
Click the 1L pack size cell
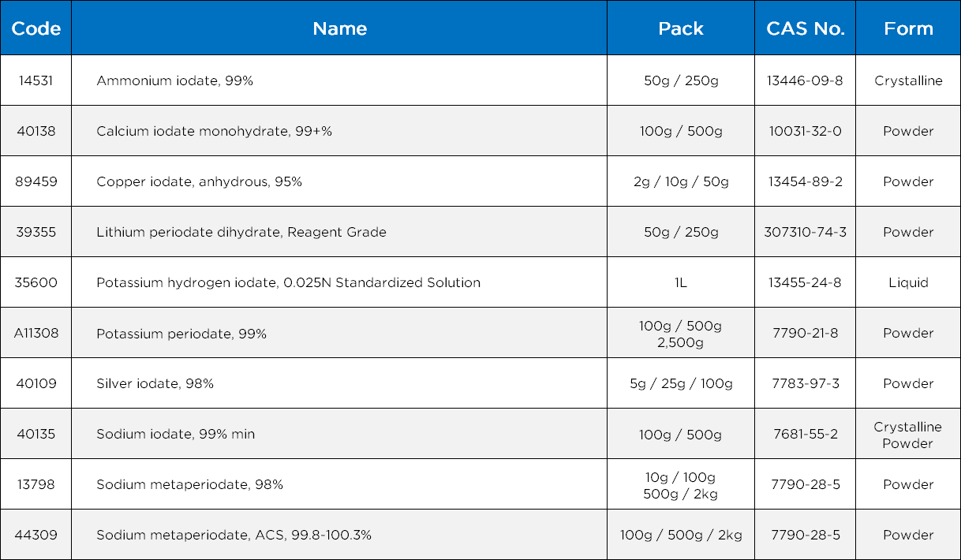[681, 282]
